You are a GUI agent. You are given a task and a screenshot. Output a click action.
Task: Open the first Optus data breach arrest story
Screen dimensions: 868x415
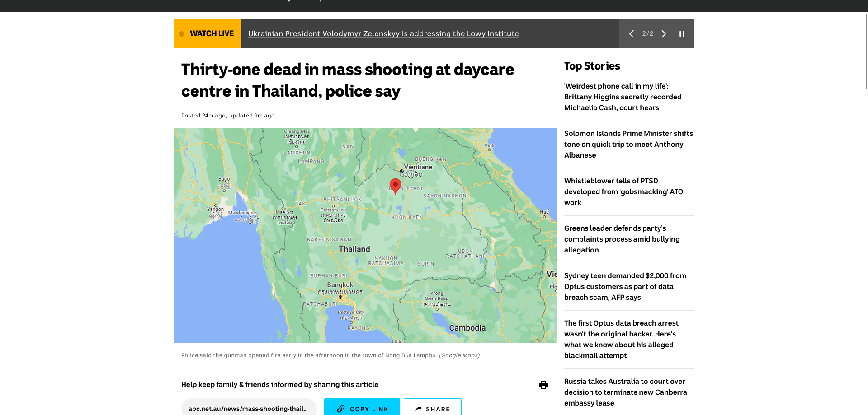click(621, 339)
